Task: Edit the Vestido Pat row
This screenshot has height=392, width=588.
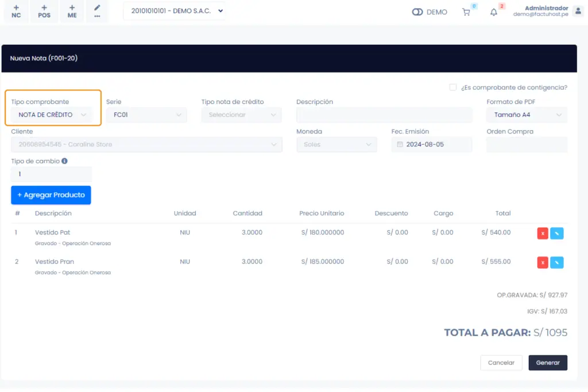Action: click(557, 233)
